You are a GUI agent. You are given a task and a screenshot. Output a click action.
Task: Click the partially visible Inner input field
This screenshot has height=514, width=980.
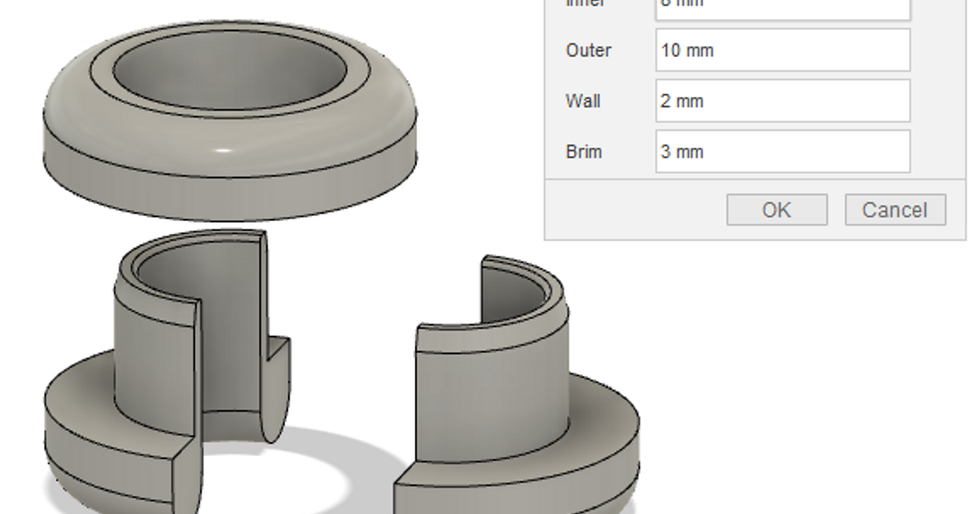coord(782,7)
